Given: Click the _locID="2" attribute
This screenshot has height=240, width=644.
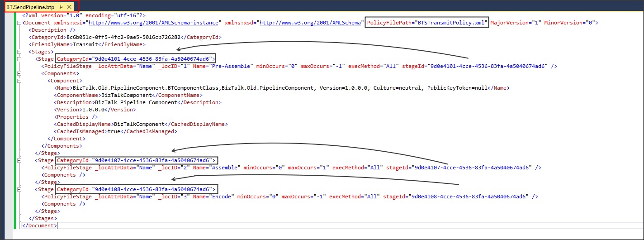Looking at the screenshot, I should (173, 168).
